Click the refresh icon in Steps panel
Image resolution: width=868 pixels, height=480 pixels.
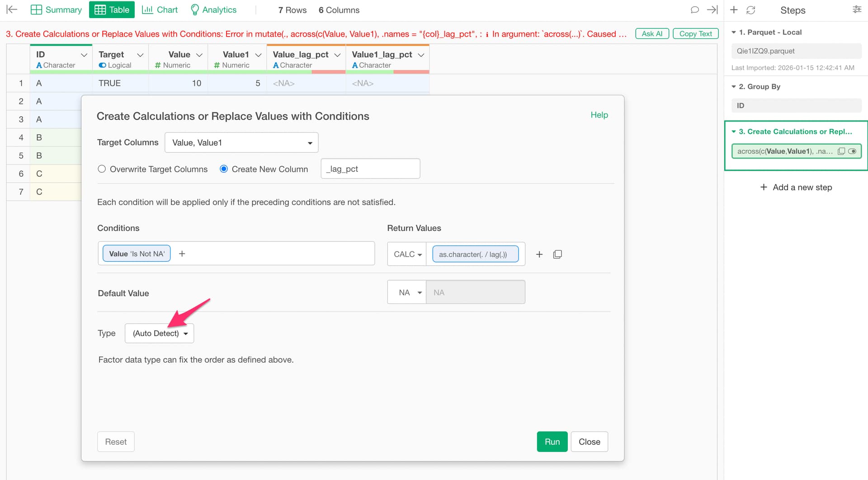[751, 10]
